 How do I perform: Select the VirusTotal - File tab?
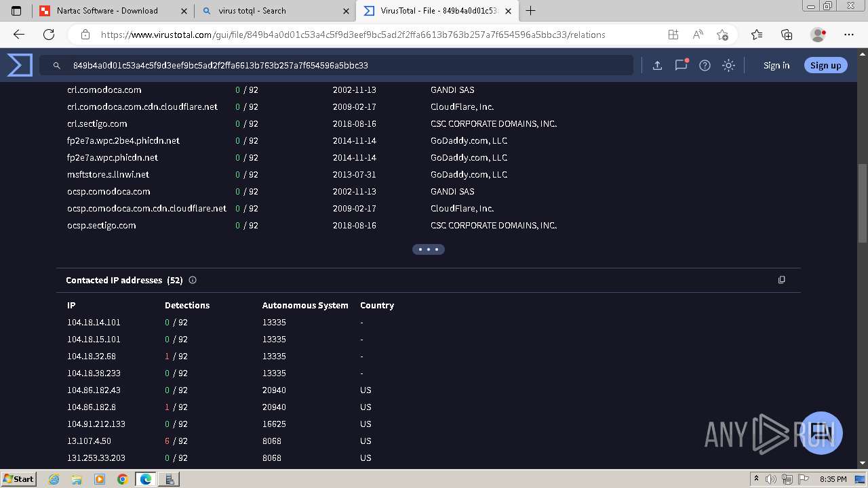pos(437,11)
